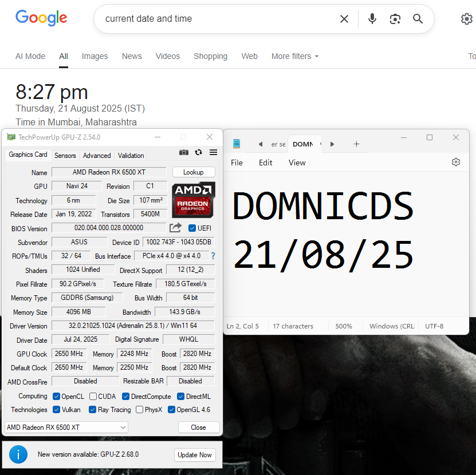Open the Notepad Edit menu

[266, 163]
